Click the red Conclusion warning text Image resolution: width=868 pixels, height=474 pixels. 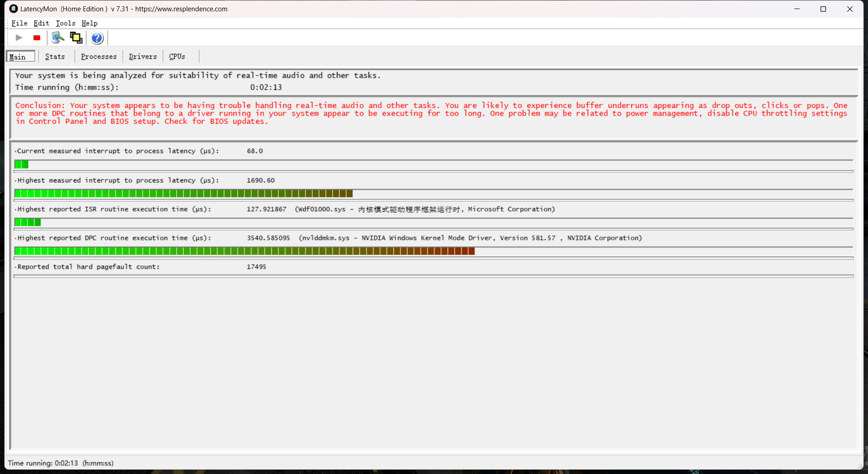431,113
